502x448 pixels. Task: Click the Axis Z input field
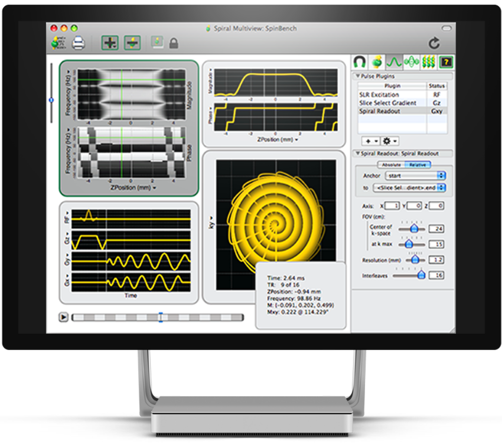(x=436, y=205)
